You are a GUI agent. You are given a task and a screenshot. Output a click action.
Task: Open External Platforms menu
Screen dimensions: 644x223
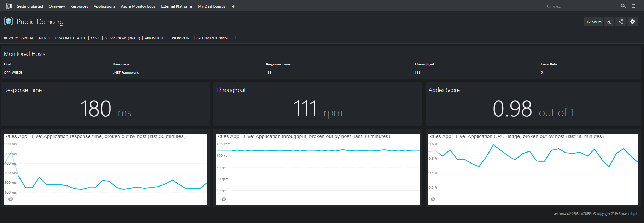point(177,6)
